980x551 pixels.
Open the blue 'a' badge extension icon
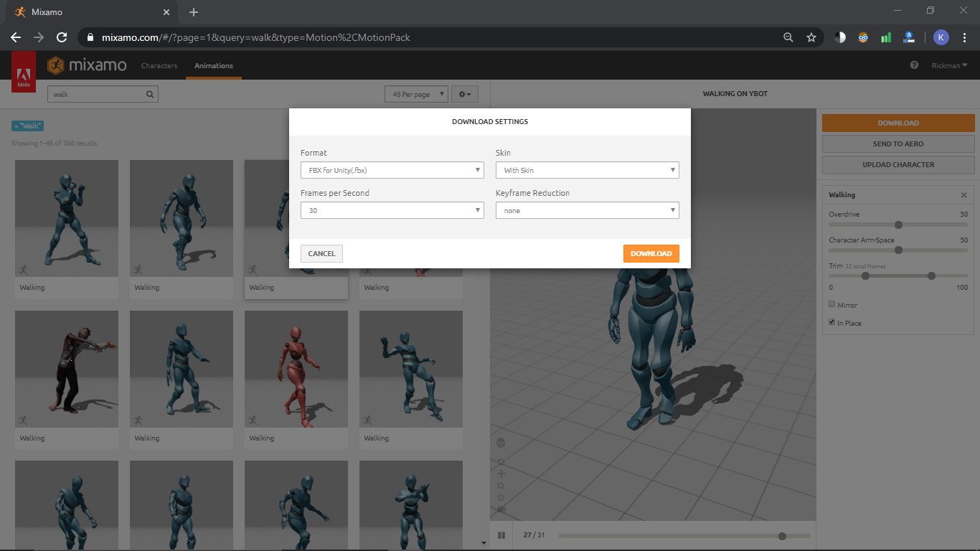click(909, 37)
